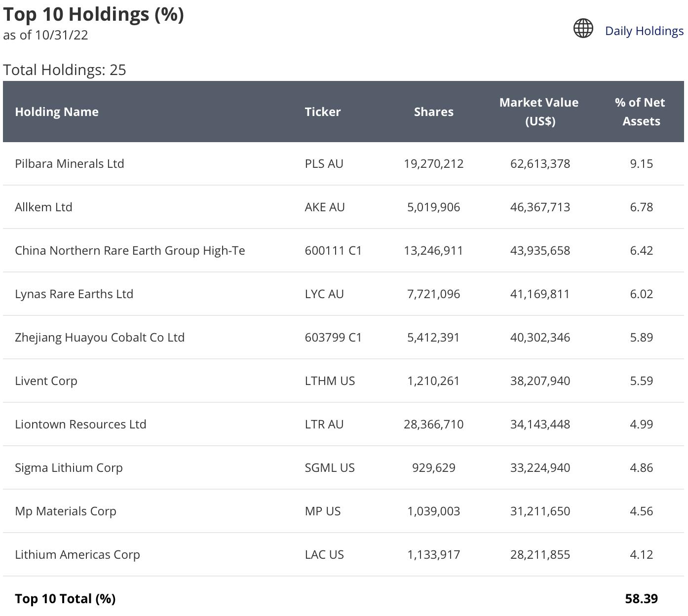Click ticker LTHM US
Screen dimensions: 688x616
click(x=330, y=381)
